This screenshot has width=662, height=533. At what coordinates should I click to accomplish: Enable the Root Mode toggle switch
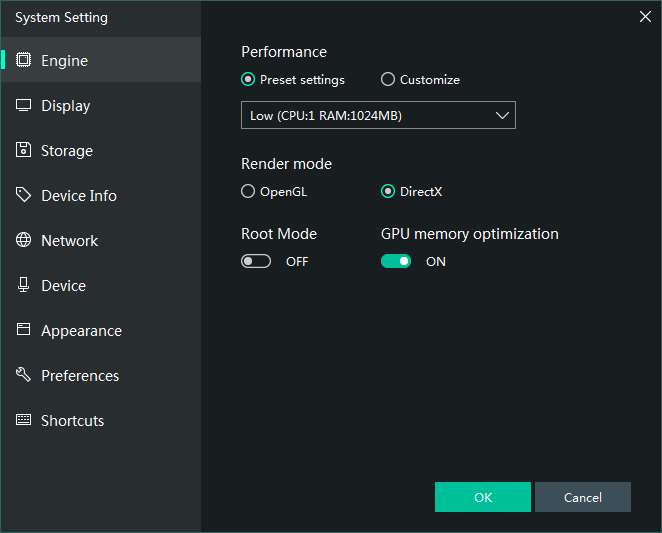pos(256,261)
